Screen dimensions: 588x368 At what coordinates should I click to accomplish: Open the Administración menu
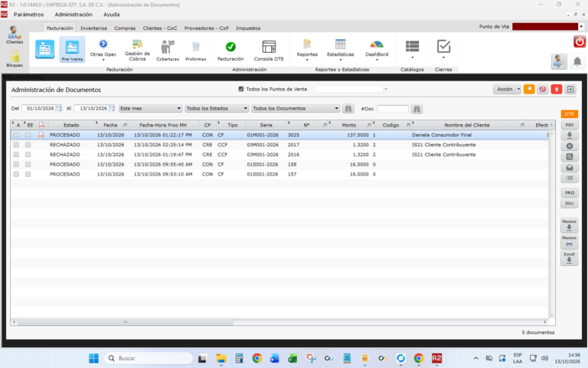point(73,15)
